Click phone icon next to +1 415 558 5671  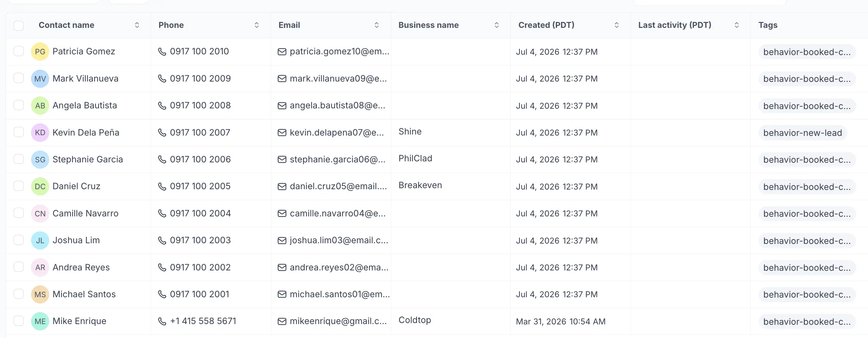tap(162, 321)
